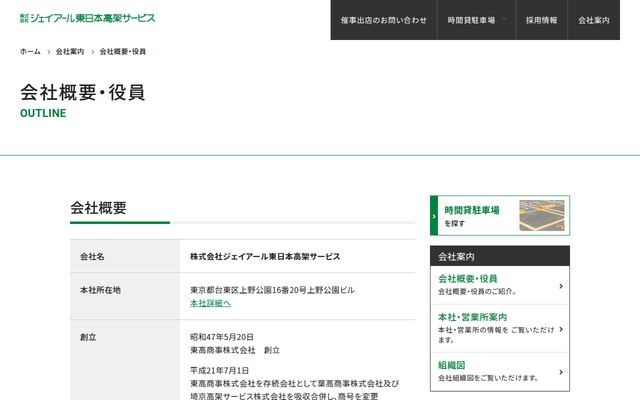Click the 会社案内 sidebar header
Image resolution: width=640 pixels, height=400 pixels.
(500, 256)
